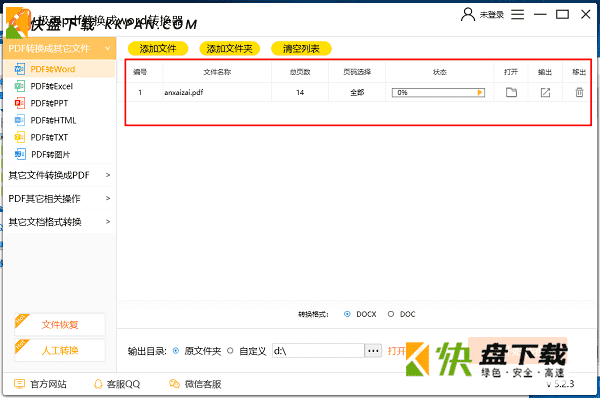
Task: Close the converter window
Action: click(585, 15)
